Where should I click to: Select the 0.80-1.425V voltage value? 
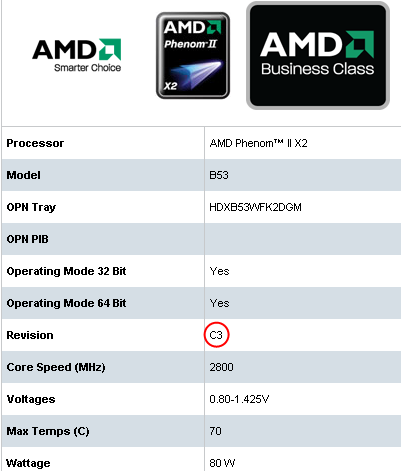[x=239, y=399]
